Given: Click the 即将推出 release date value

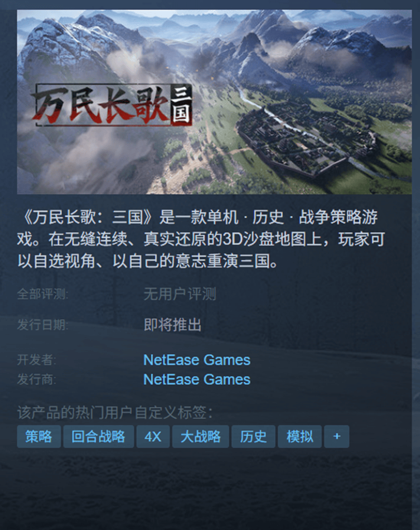Looking at the screenshot, I should click(x=173, y=325).
